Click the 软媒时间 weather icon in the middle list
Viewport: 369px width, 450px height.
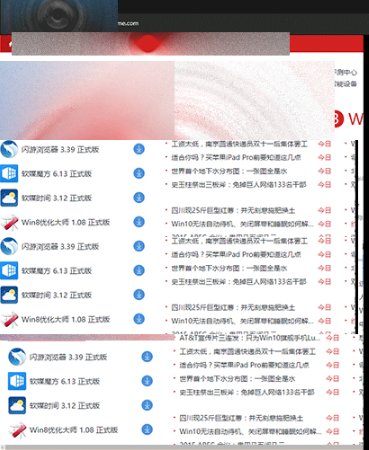pos(9,295)
